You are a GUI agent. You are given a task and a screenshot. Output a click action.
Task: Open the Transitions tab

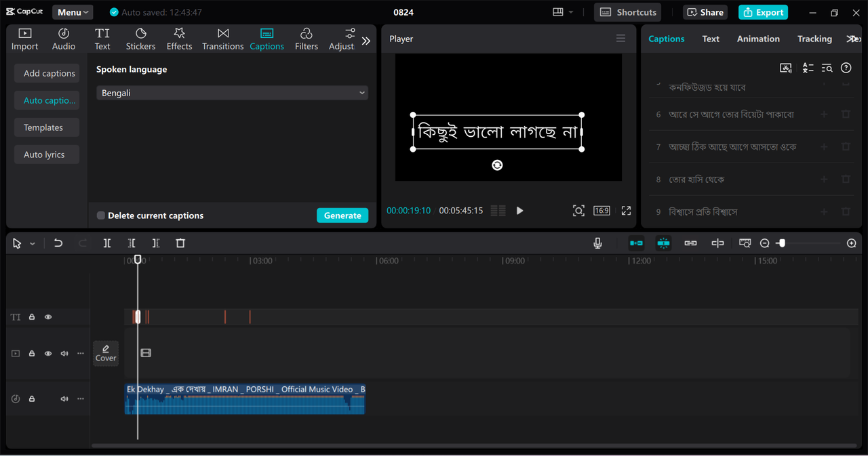point(222,39)
